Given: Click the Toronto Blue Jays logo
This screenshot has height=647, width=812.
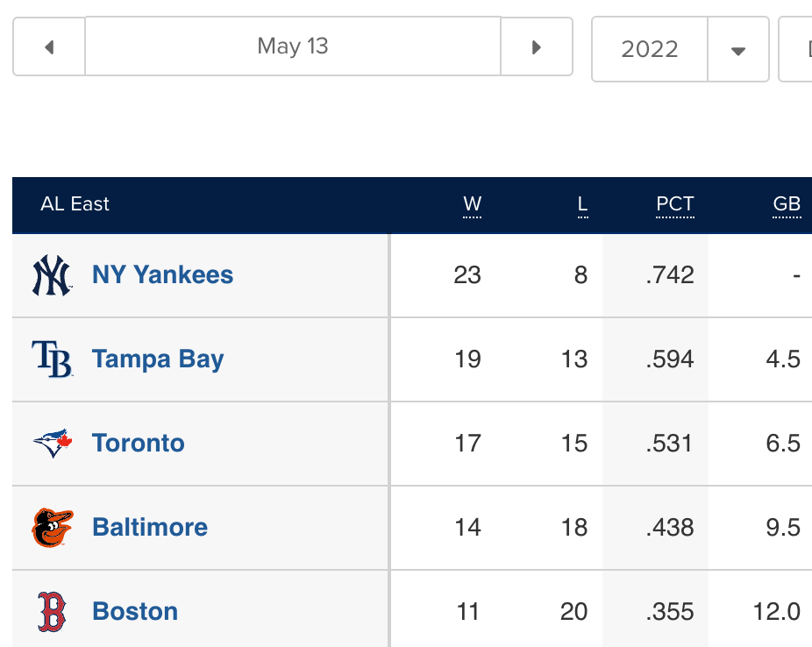Looking at the screenshot, I should [52, 444].
